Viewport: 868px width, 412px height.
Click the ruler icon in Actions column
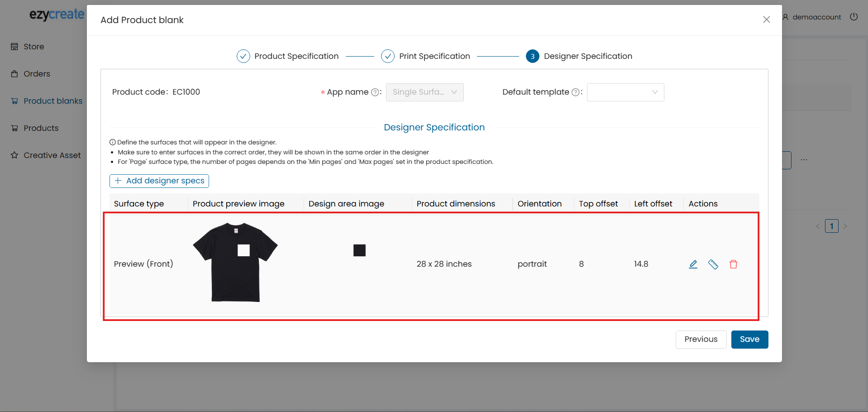point(713,264)
